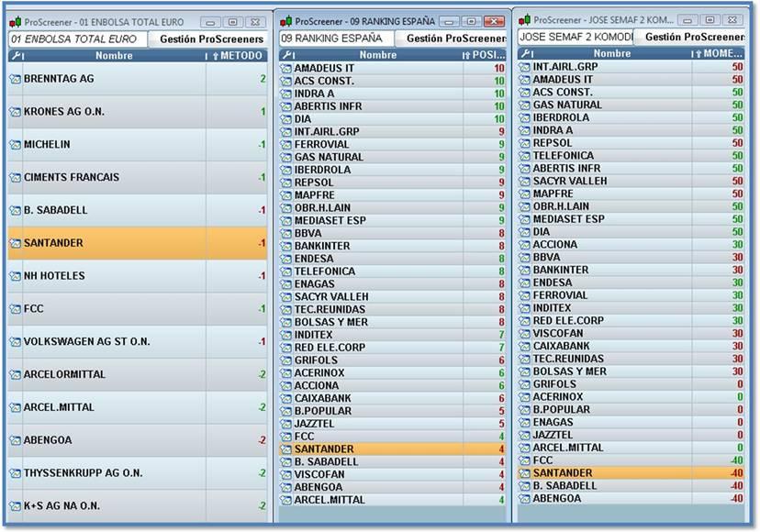Select SACYR VALLEH row in JOSE SEMAF window

coord(631,181)
